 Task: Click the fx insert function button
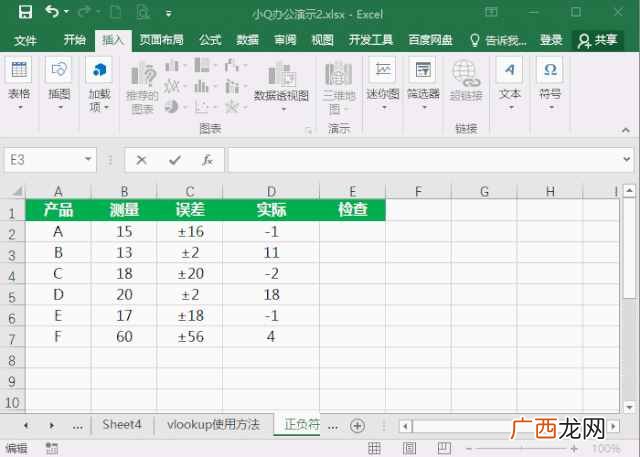click(207, 160)
